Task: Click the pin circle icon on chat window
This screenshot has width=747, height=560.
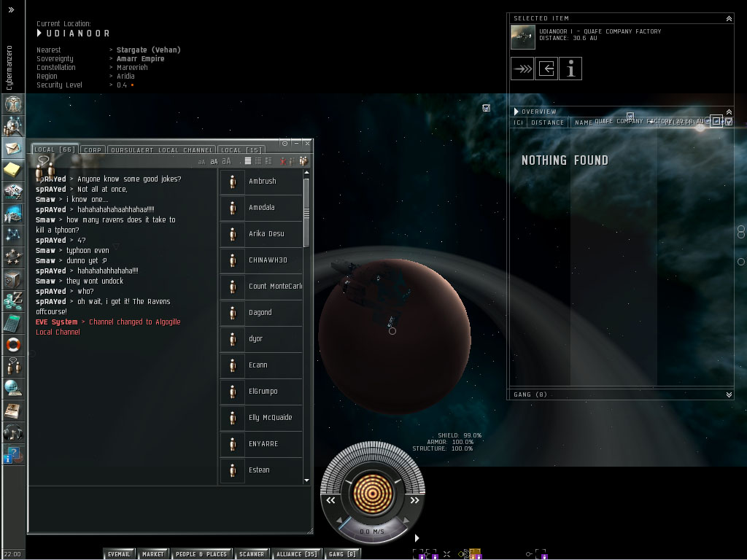Action: coord(285,143)
